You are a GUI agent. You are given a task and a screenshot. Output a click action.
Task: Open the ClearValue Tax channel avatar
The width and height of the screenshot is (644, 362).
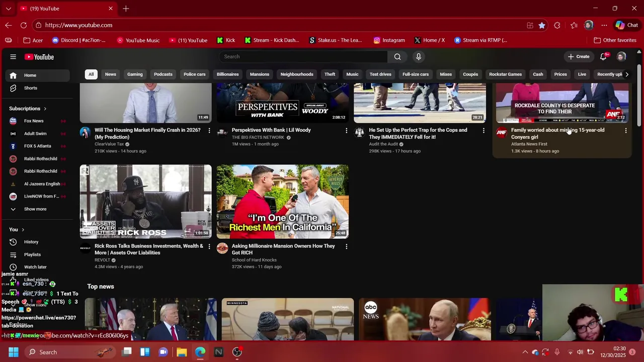85,132
